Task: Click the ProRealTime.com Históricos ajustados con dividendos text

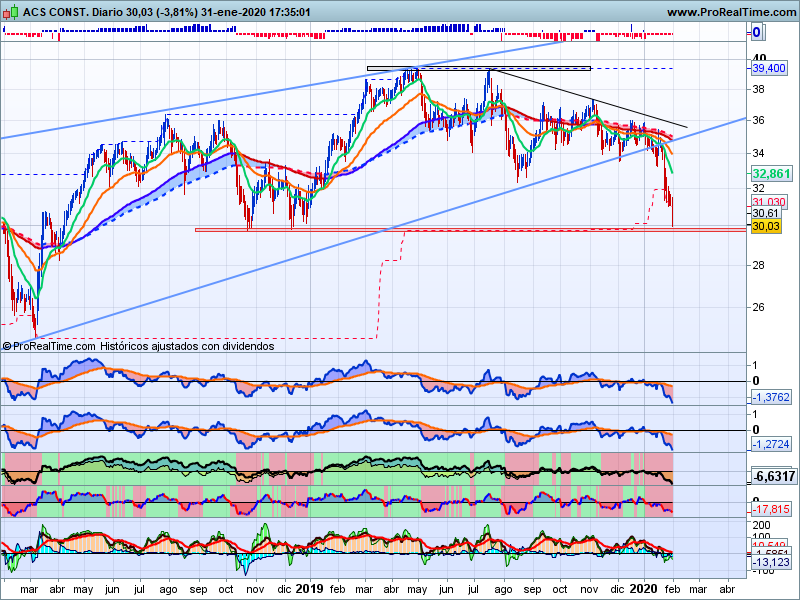Action: pos(139,346)
